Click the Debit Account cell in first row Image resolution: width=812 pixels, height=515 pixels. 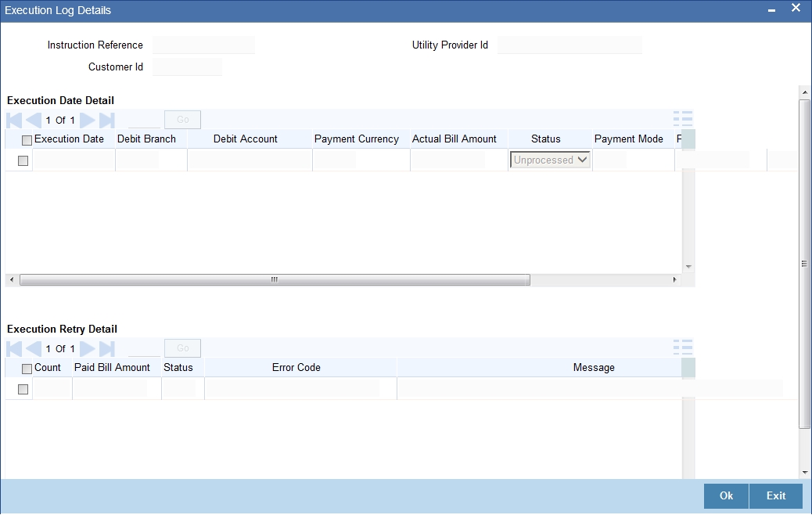pyautogui.click(x=250, y=160)
